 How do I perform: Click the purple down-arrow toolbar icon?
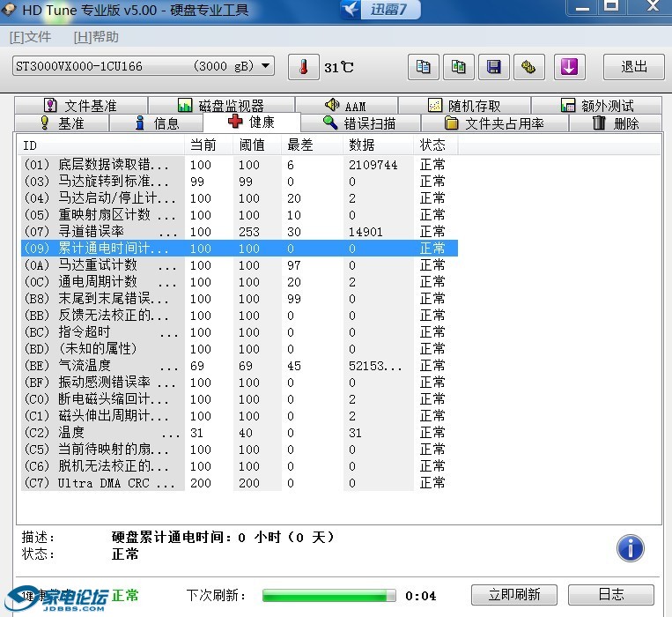tap(569, 67)
